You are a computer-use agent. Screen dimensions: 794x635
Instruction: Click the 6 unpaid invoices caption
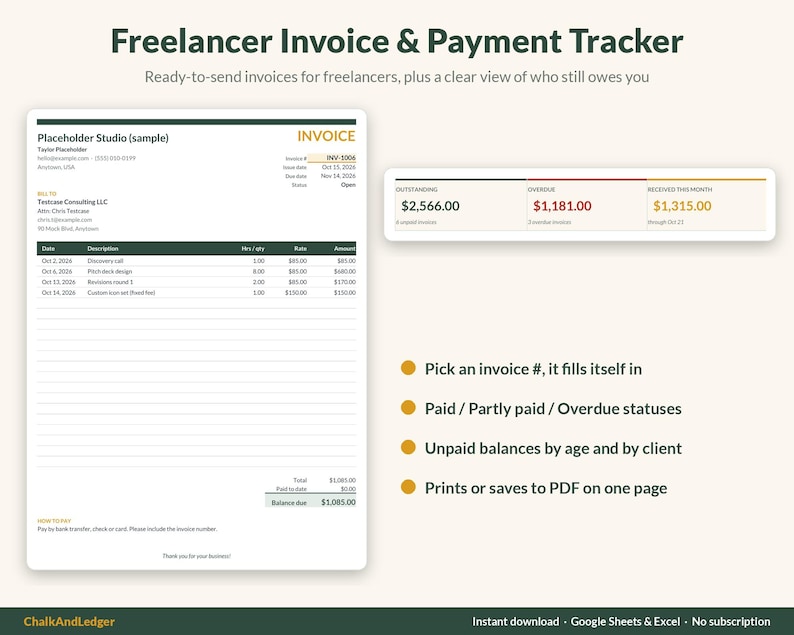[x=416, y=222]
